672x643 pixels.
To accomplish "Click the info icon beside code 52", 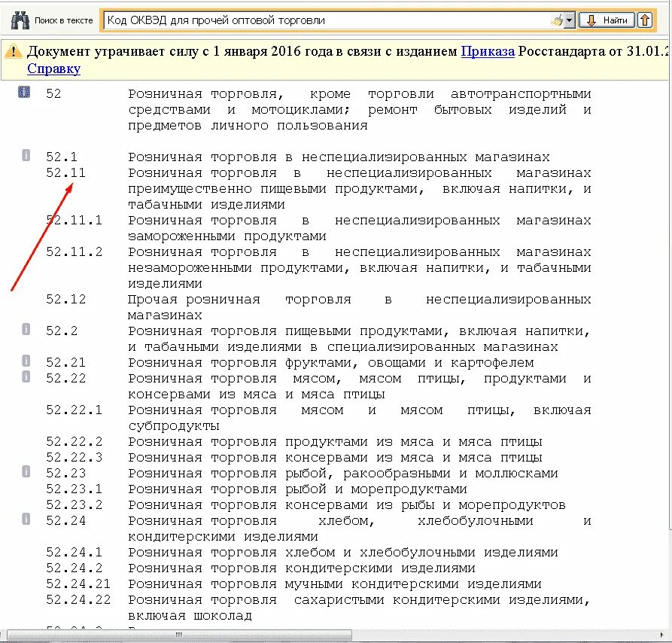I will click(x=24, y=92).
